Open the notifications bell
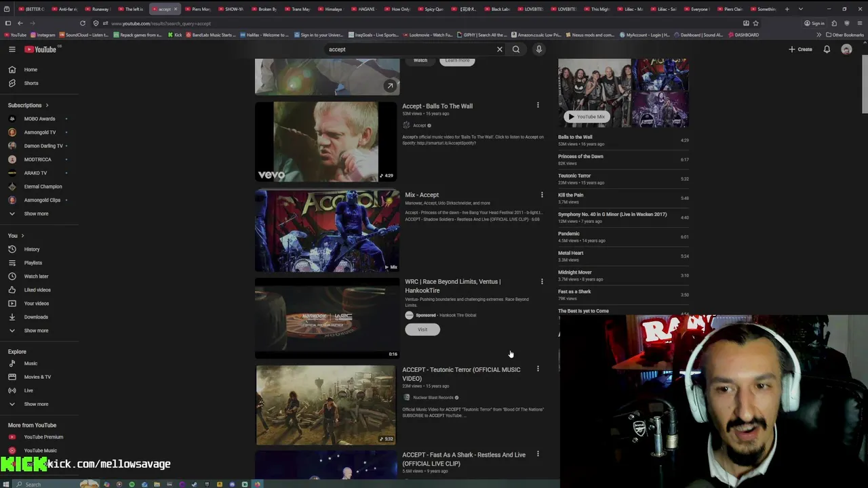The height and width of the screenshot is (488, 868). coord(827,49)
